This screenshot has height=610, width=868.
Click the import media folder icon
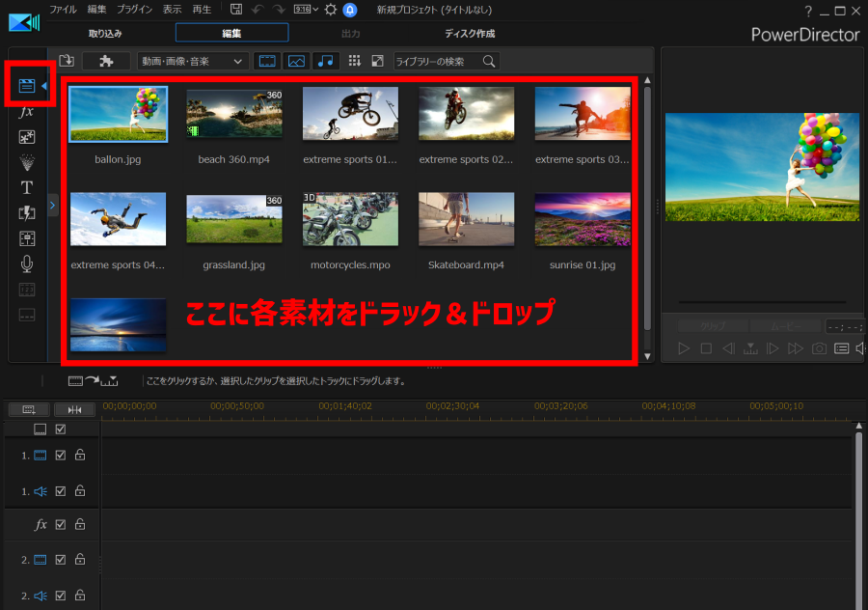click(67, 61)
